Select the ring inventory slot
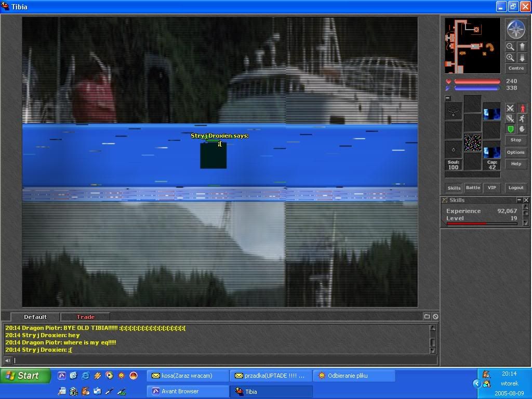Viewport: 532px width, 399px height. coord(453,149)
